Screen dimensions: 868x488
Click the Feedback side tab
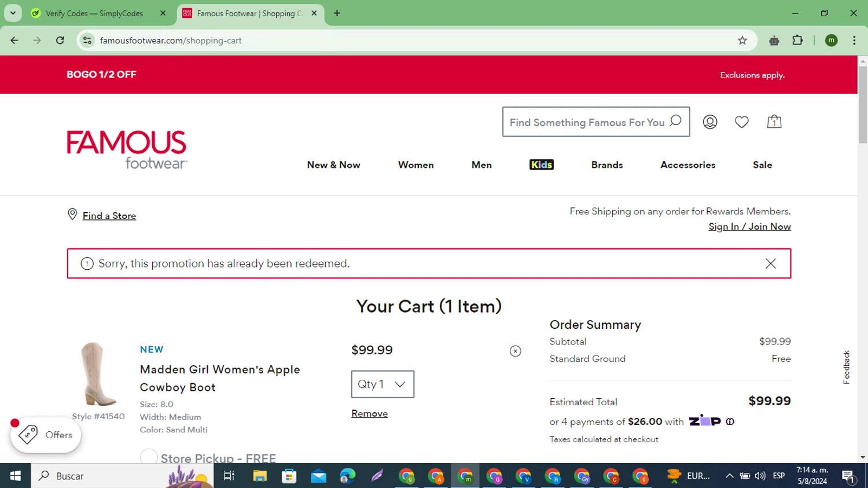[x=847, y=367]
